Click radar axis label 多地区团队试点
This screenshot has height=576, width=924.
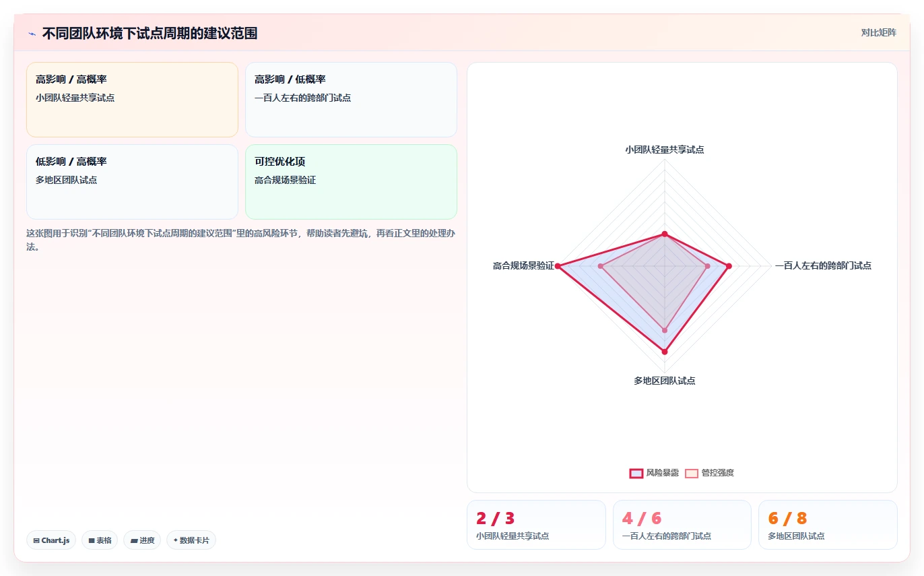pos(665,381)
